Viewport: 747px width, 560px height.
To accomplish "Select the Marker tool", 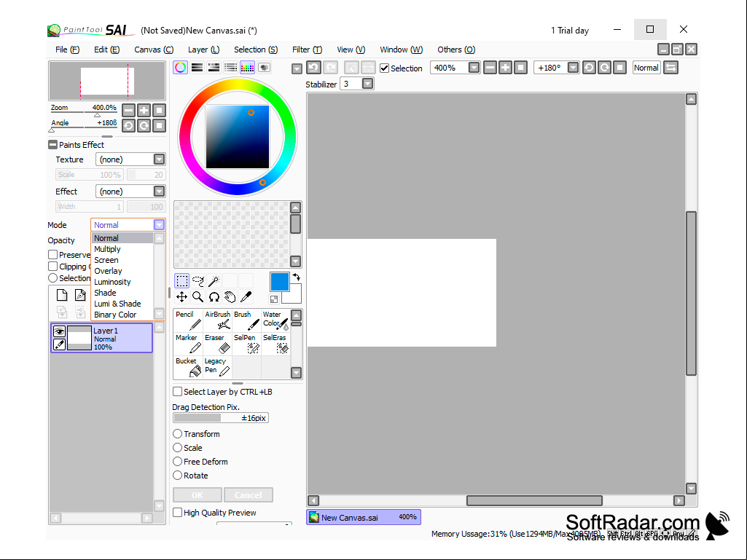I will pos(188,344).
